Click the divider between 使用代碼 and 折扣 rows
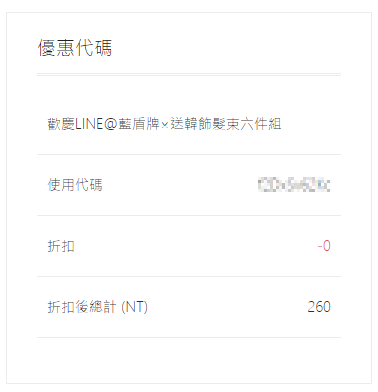 tap(189, 215)
